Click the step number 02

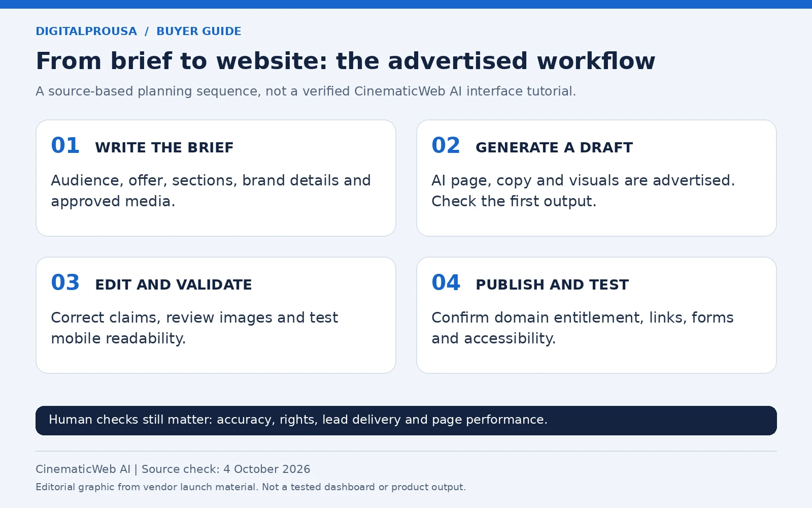point(446,145)
